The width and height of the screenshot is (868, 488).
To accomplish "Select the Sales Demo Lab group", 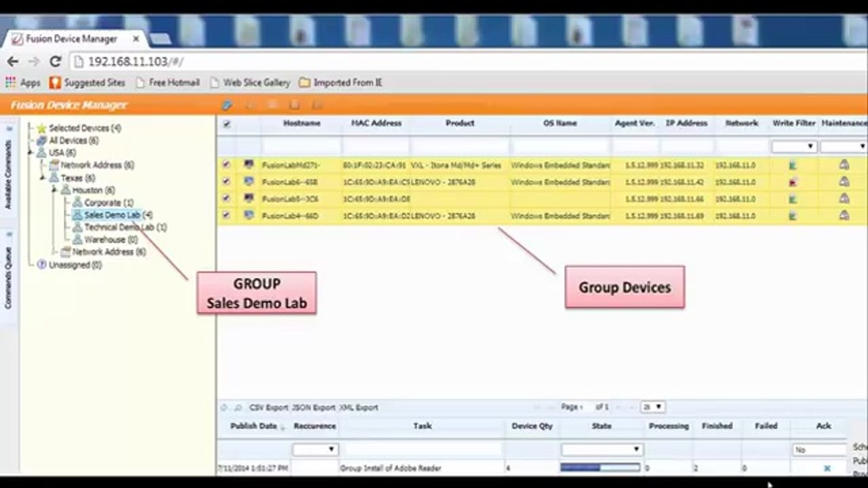I will pos(113,215).
